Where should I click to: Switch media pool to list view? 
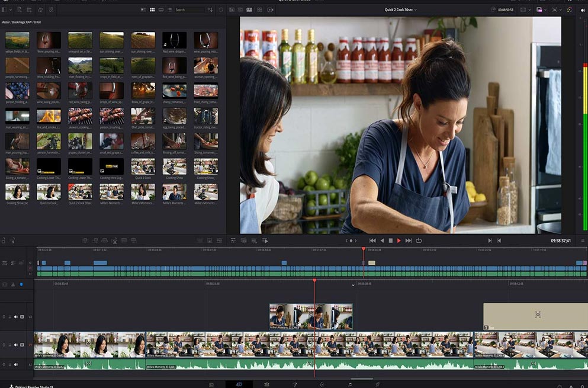169,9
